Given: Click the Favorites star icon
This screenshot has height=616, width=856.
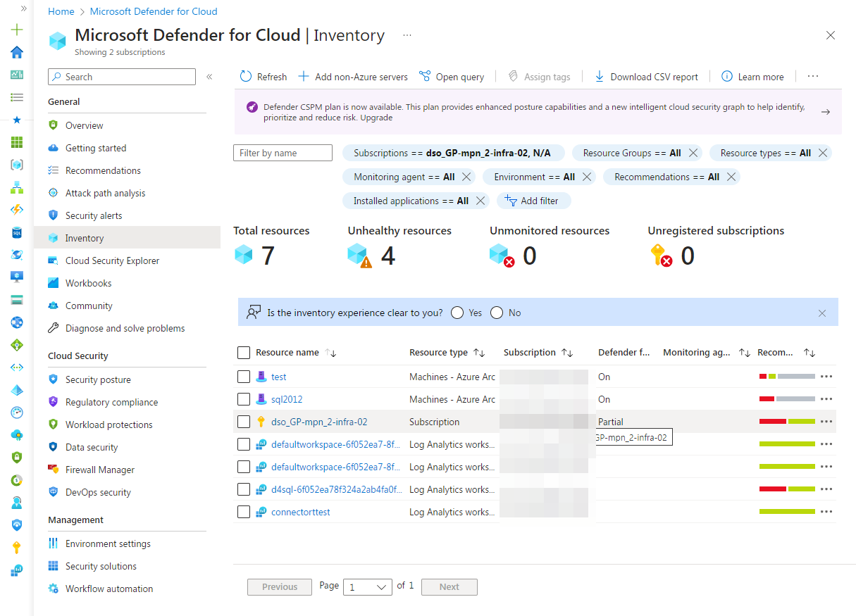Looking at the screenshot, I should (17, 120).
